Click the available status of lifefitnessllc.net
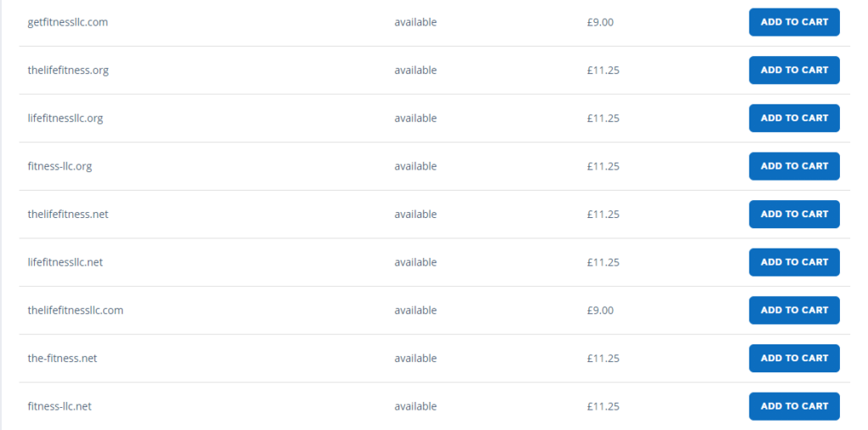The height and width of the screenshot is (430, 868). [415, 262]
